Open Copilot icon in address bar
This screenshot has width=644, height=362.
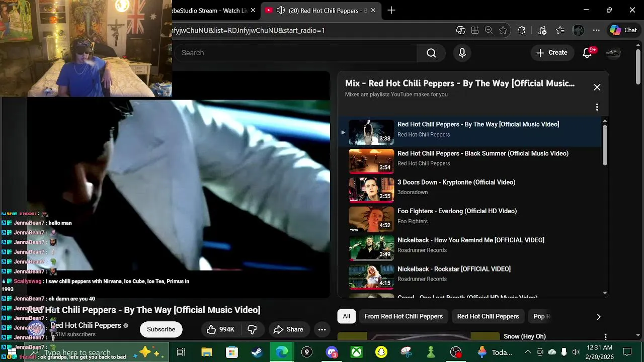[460, 30]
